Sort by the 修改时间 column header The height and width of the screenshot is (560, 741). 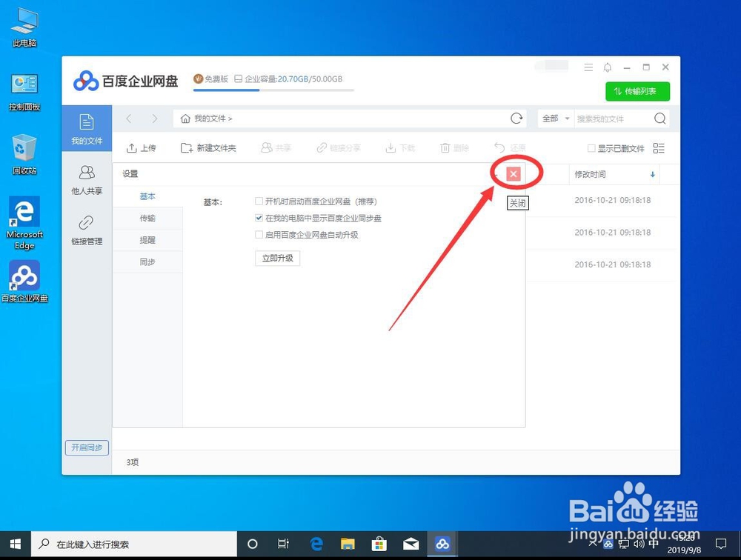pos(614,174)
